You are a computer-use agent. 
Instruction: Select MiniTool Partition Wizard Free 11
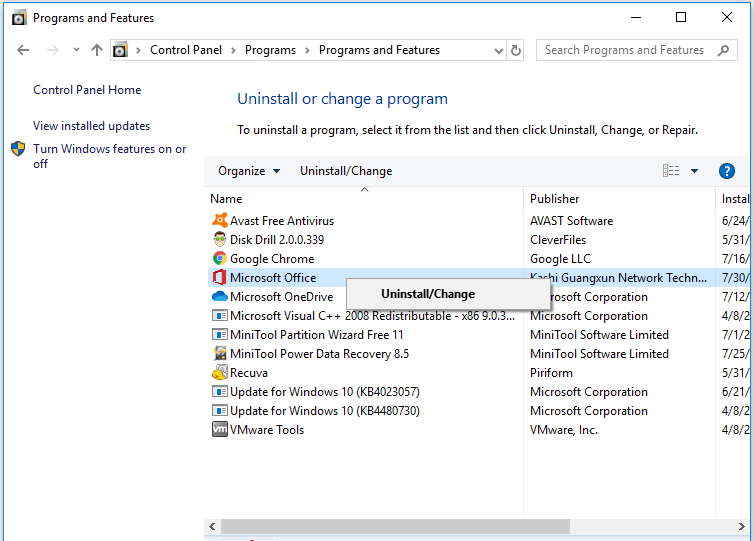[x=316, y=335]
